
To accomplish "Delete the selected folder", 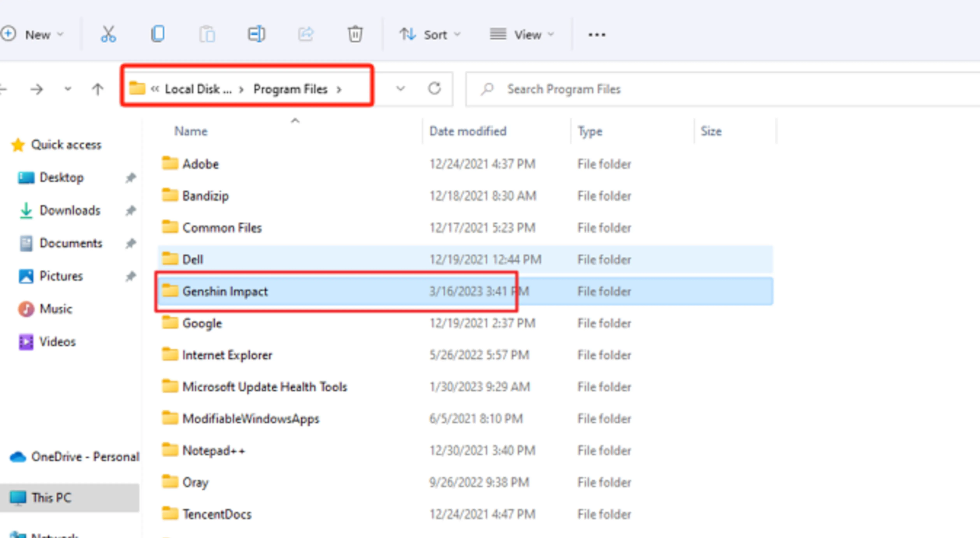I will (x=355, y=34).
